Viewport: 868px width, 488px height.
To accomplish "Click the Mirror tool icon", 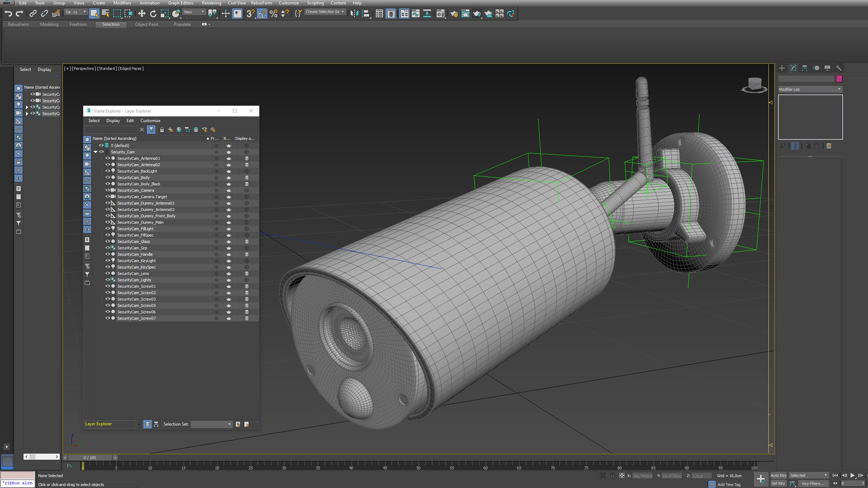I will coord(354,14).
